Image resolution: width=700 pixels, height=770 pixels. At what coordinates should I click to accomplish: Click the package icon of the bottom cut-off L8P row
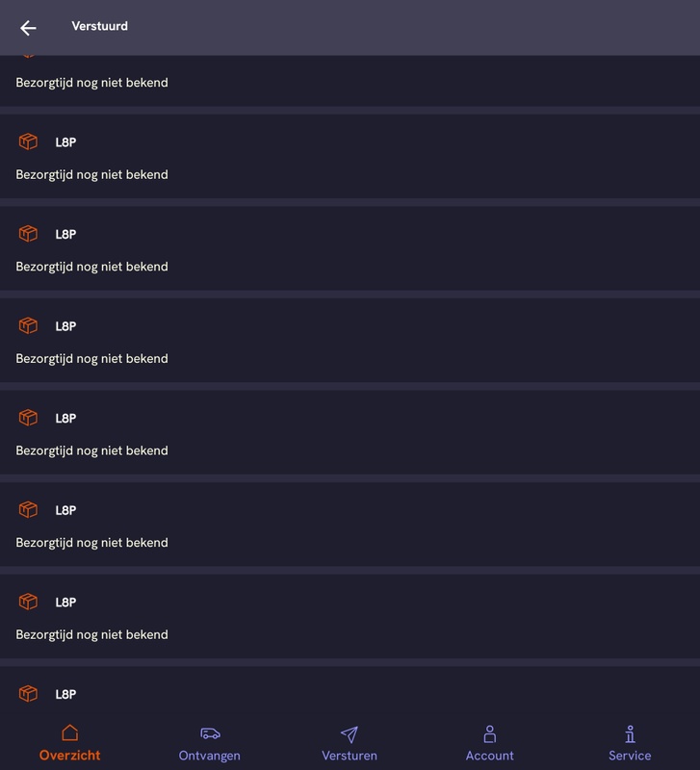(28, 694)
